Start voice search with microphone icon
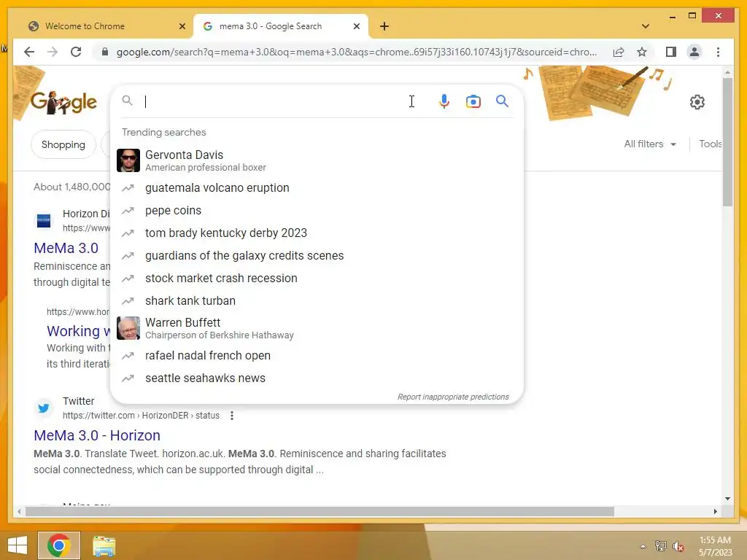The height and width of the screenshot is (560, 747). tap(444, 101)
